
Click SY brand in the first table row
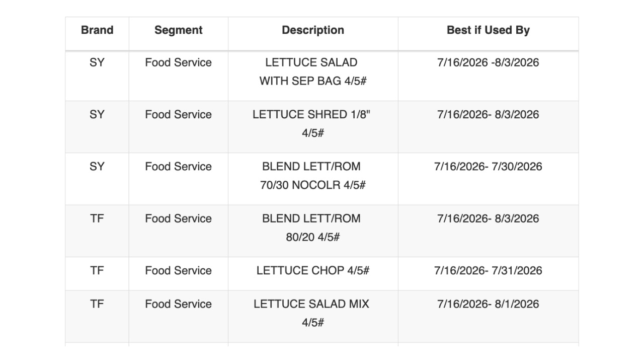[97, 62]
